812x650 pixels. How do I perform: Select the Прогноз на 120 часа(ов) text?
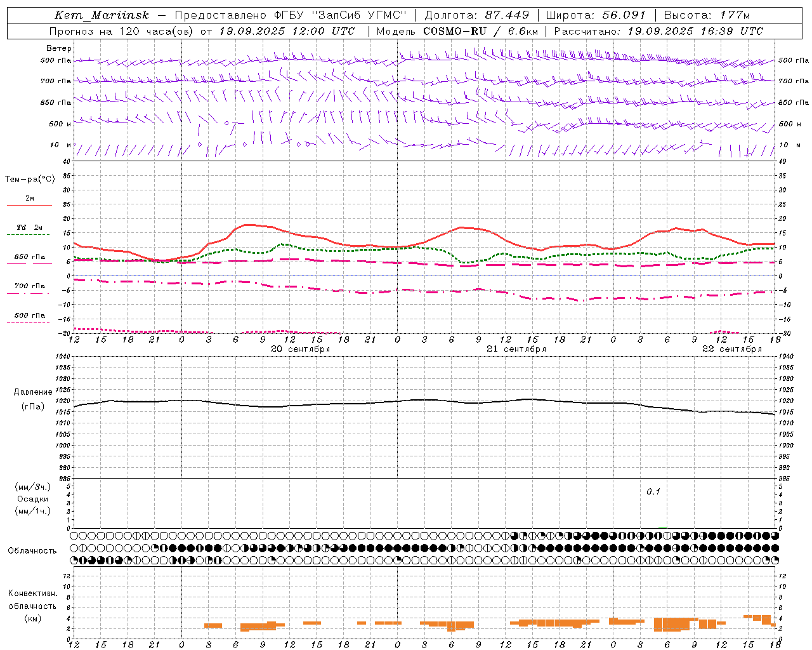coord(121,31)
